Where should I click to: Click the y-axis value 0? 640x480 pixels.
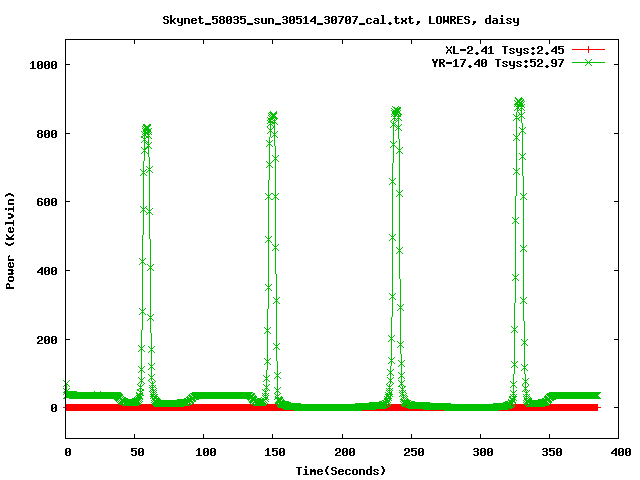[x=53, y=408]
